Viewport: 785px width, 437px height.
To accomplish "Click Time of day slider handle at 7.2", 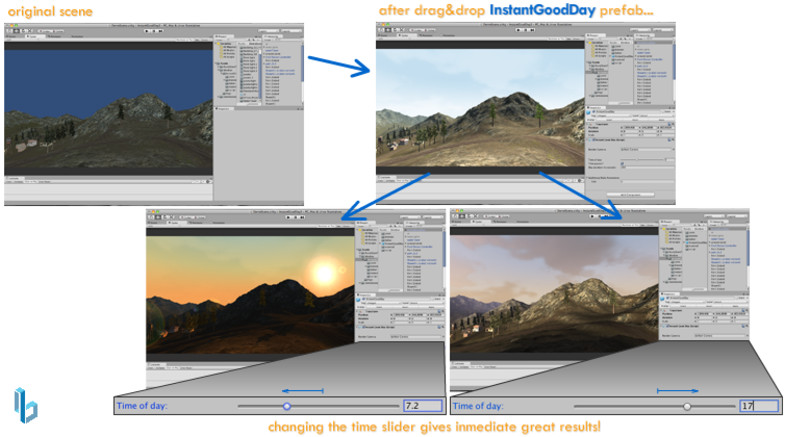I will pyautogui.click(x=287, y=406).
